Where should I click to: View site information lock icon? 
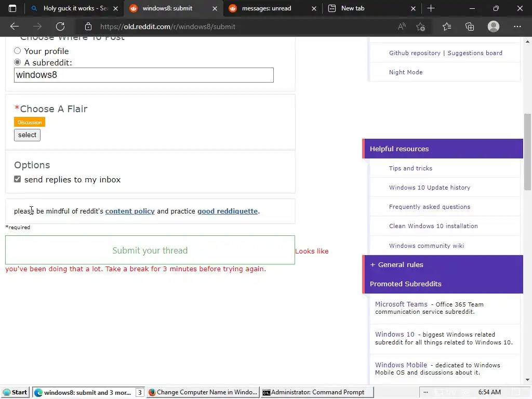[88, 26]
